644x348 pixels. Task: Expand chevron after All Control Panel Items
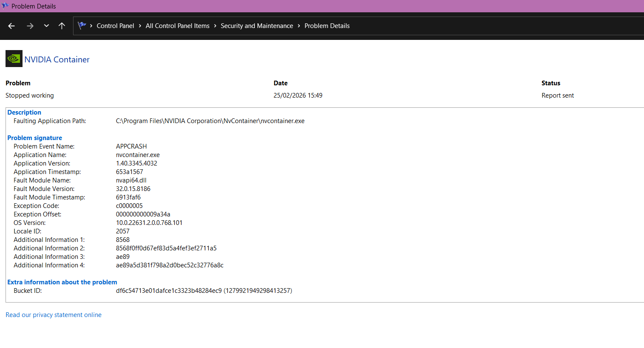pyautogui.click(x=215, y=26)
